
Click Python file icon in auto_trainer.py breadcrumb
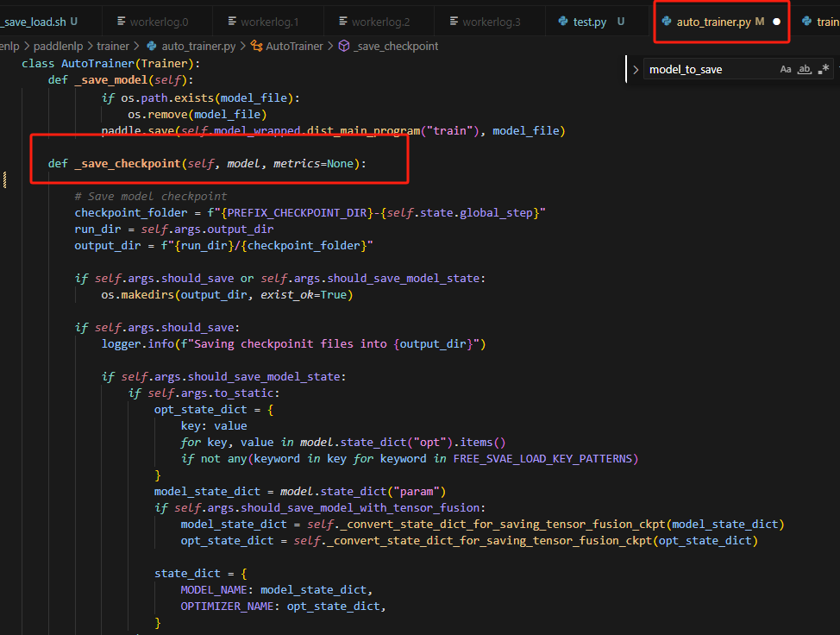coord(153,46)
